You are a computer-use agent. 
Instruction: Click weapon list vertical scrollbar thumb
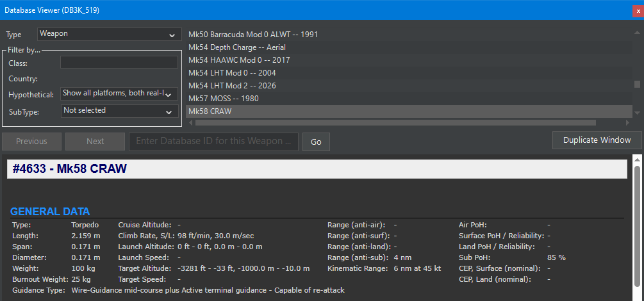[637, 84]
